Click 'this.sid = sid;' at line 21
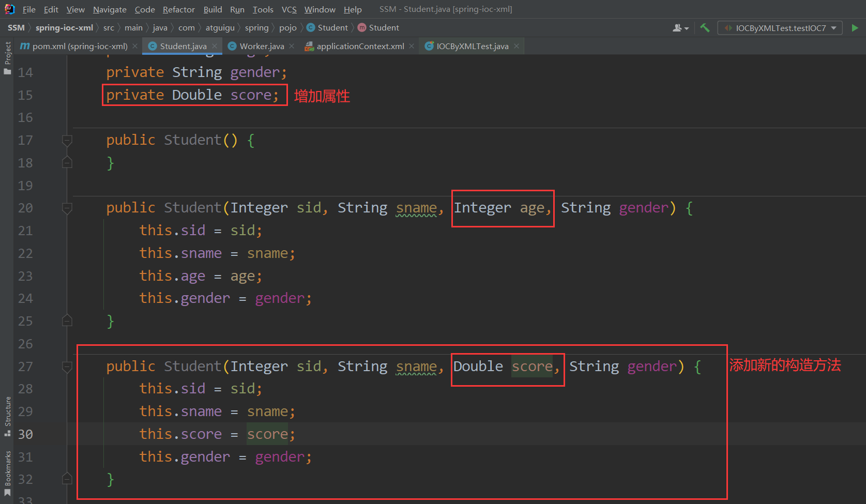This screenshot has width=866, height=504. coord(201,231)
